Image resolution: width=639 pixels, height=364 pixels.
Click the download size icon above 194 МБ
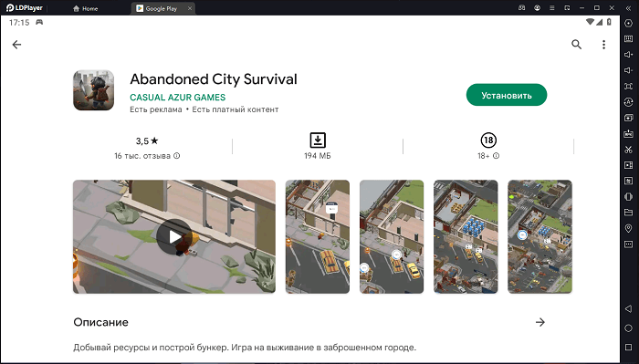click(318, 140)
